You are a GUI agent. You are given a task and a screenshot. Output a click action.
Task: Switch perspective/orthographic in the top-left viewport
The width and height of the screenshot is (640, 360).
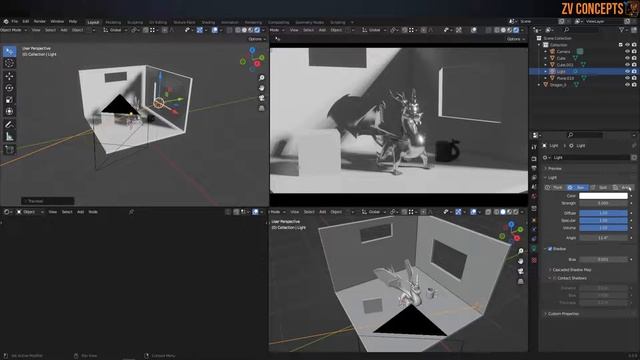[x=262, y=108]
